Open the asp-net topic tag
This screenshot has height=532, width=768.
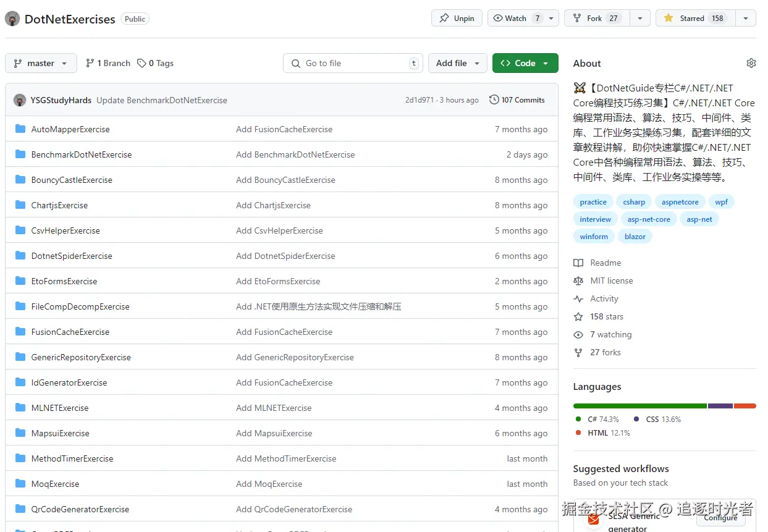click(699, 219)
